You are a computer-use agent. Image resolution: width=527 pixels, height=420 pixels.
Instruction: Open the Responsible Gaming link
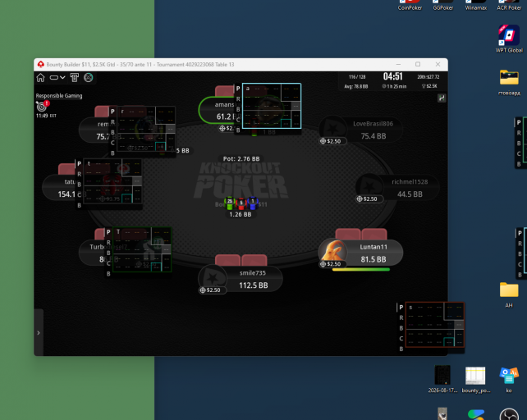pyautogui.click(x=59, y=96)
